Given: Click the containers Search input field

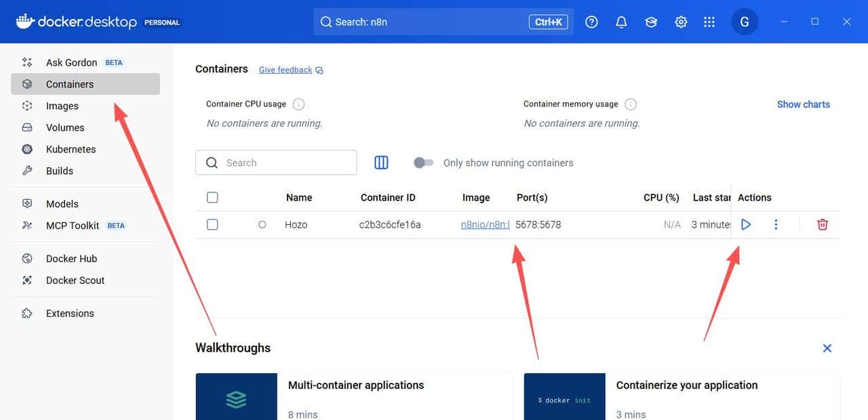Looking at the screenshot, I should (x=285, y=163).
